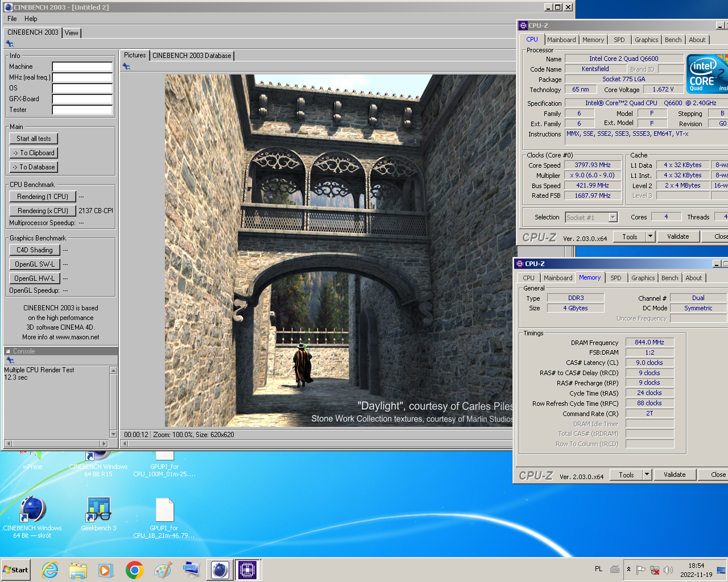Click Tools button in bottom CPU-Z
Image resolution: width=728 pixels, height=582 pixels.
627,475
